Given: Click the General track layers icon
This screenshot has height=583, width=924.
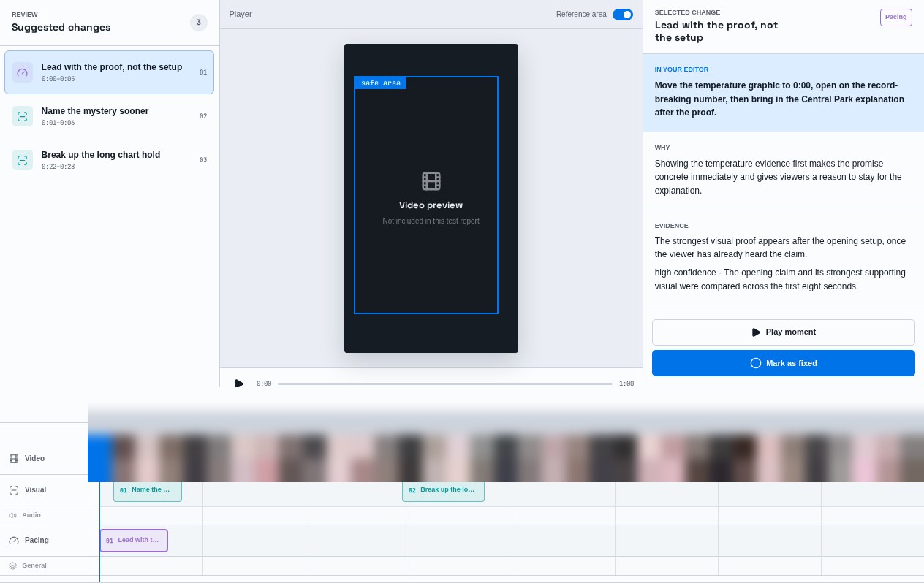Looking at the screenshot, I should 12,566.
